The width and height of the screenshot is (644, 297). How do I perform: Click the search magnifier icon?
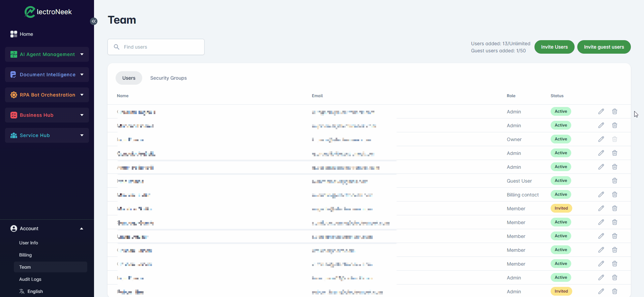[117, 47]
